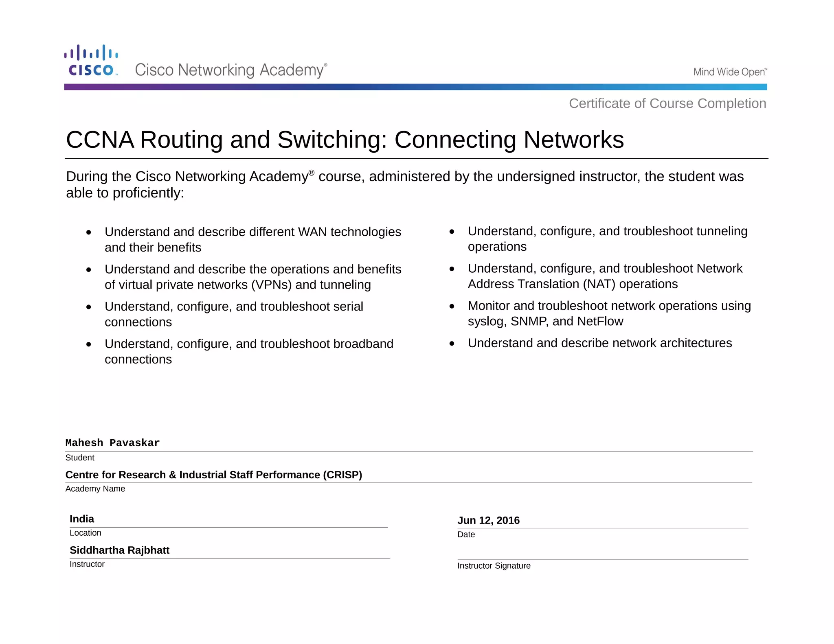834x644 pixels.
Task: Click the instructor name Siddhartha Rajbhatt
Action: 119,550
